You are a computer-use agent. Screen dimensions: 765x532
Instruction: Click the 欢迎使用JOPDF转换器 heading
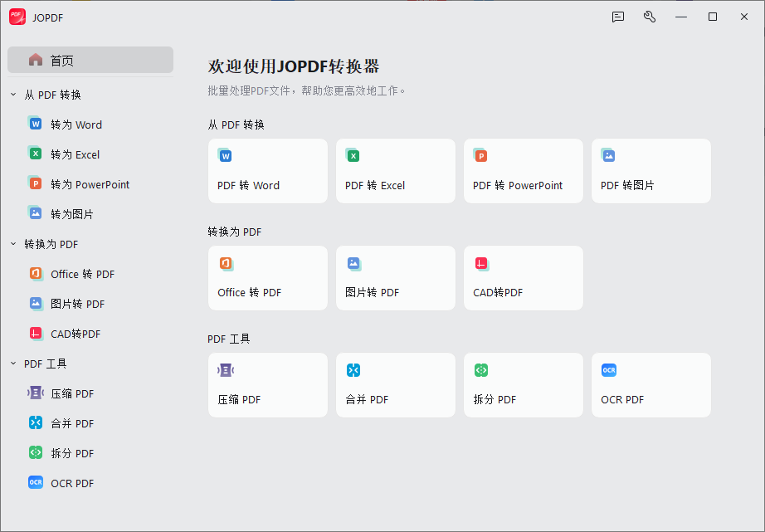pyautogui.click(x=294, y=66)
